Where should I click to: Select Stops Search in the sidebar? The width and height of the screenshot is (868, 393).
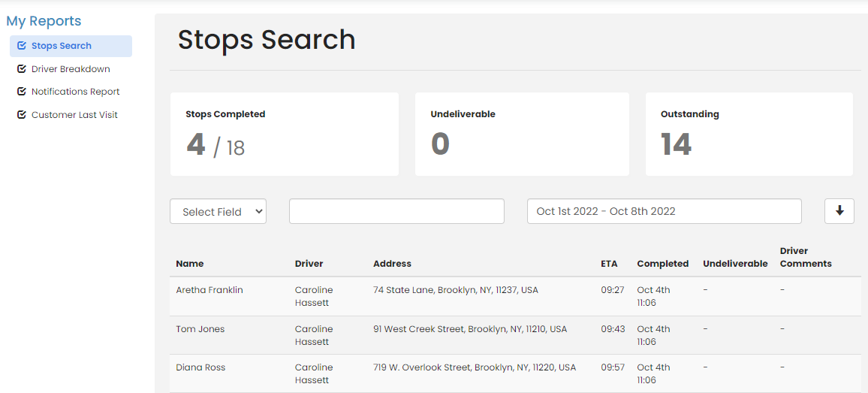pyautogui.click(x=62, y=46)
